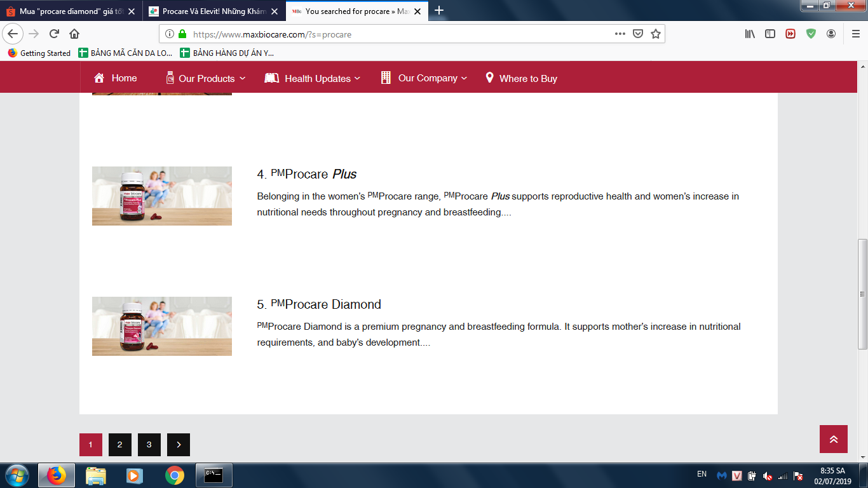Expand the Our Products dropdown menu
This screenshot has height=488, width=868.
click(x=206, y=78)
